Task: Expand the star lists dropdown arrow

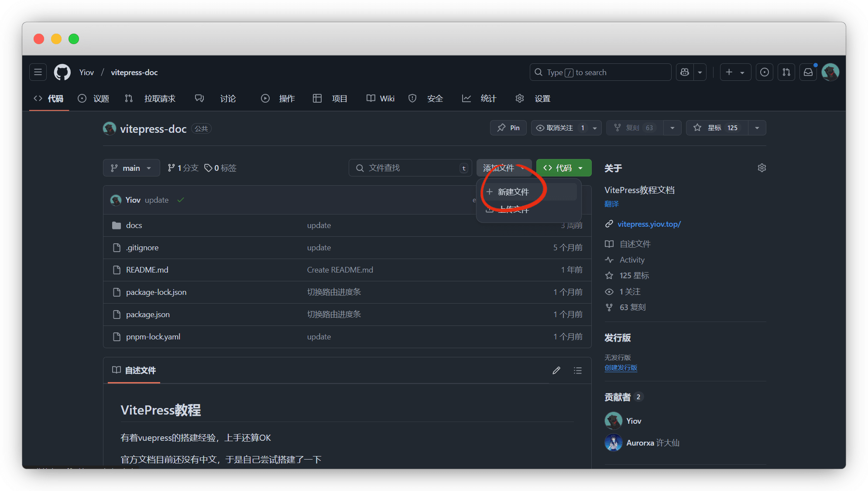Action: coord(757,128)
